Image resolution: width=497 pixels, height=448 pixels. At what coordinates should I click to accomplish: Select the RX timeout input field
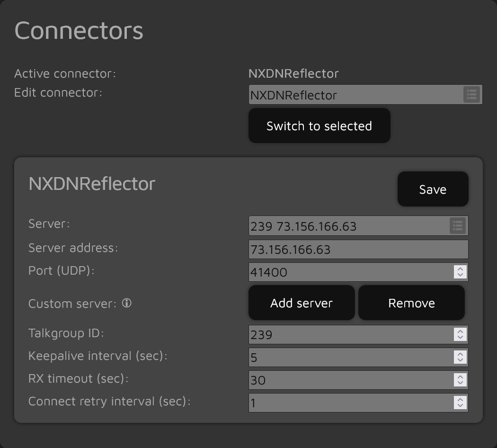click(350, 380)
